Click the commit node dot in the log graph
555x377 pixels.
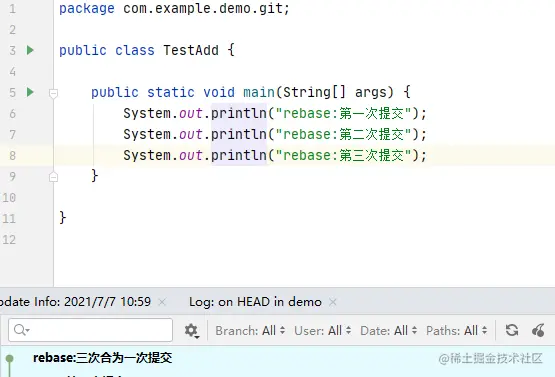tap(10, 359)
